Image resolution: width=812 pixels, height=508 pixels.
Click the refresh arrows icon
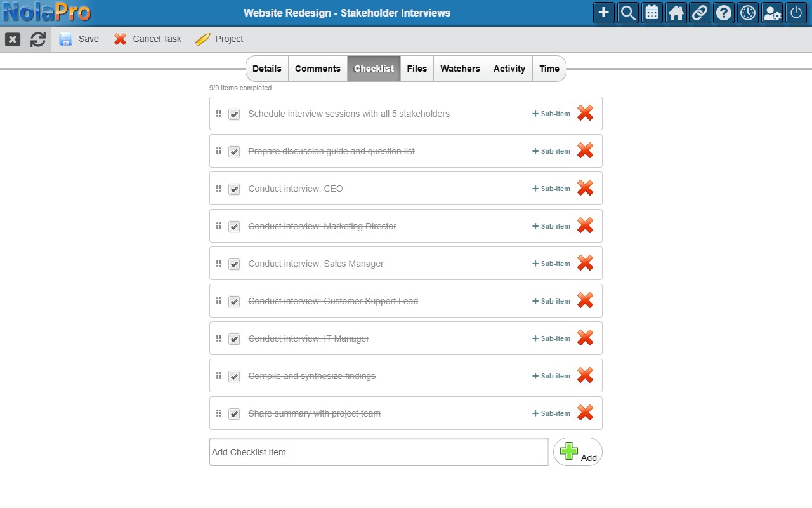38,39
